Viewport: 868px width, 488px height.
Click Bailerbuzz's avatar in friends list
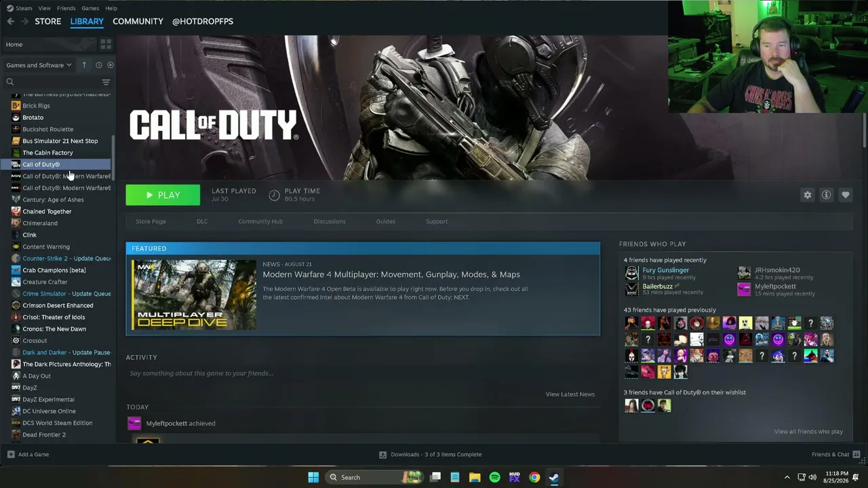(631, 289)
